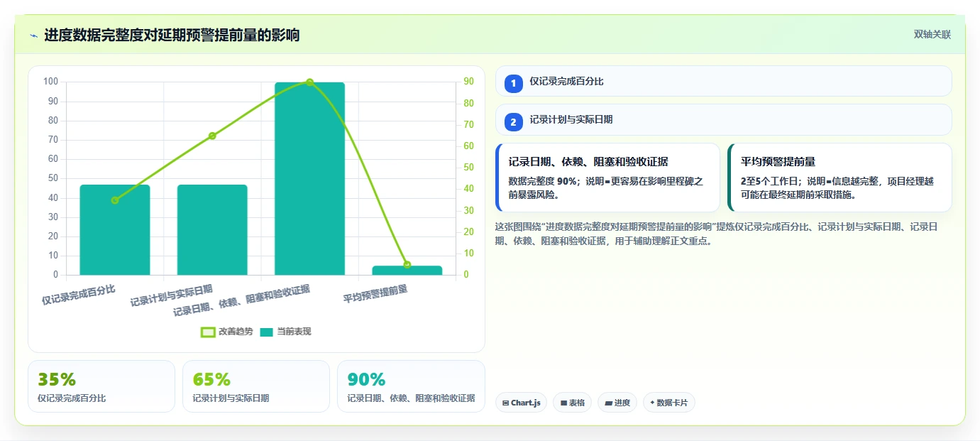Image resolution: width=980 pixels, height=441 pixels.
Task: Click the 35% stat card
Action: (x=101, y=386)
